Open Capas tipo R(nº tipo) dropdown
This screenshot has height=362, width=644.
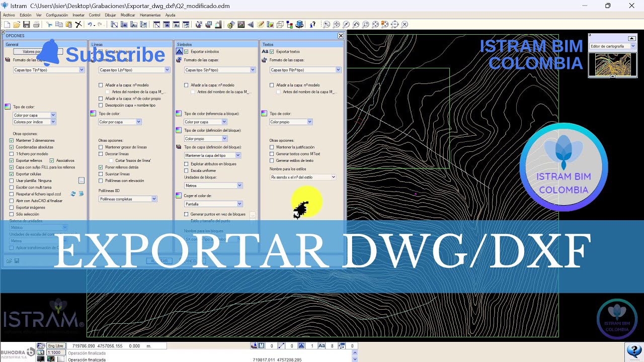[305, 70]
